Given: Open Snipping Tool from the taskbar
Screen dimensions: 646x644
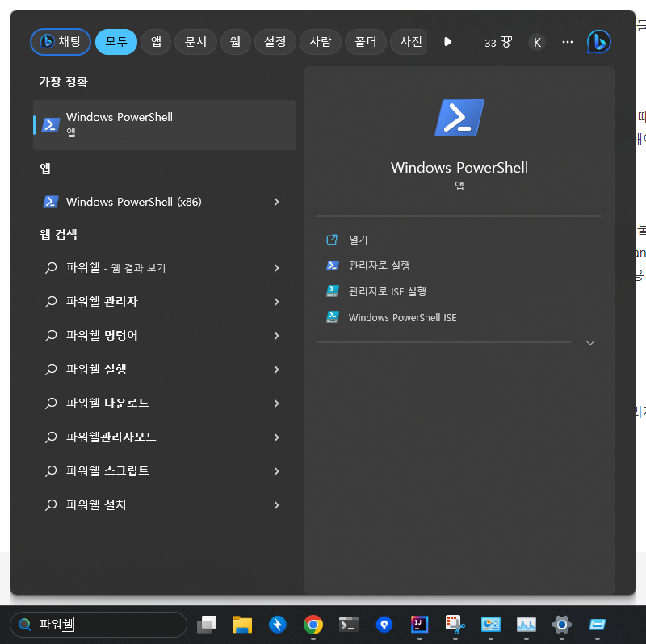Looking at the screenshot, I should 455,625.
